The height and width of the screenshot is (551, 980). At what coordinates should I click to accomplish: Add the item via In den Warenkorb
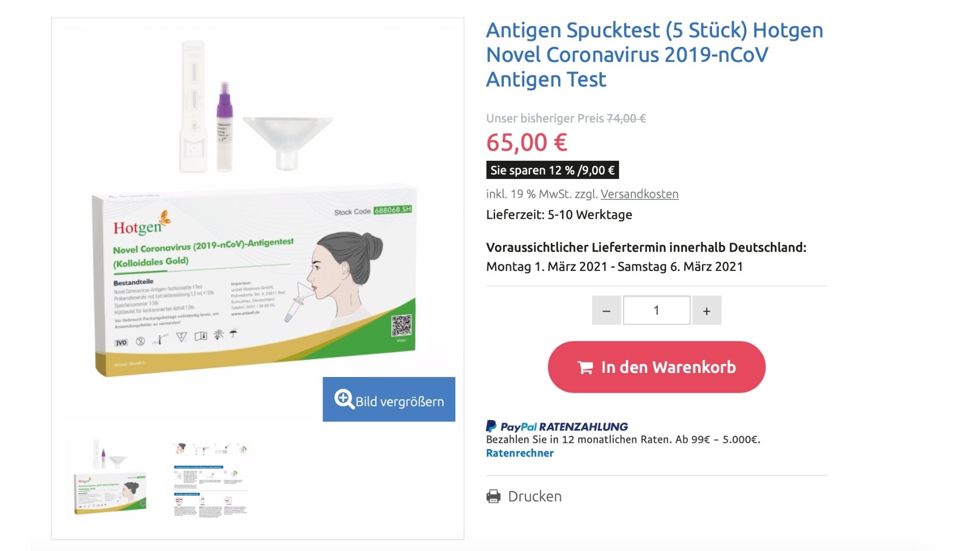click(x=656, y=367)
